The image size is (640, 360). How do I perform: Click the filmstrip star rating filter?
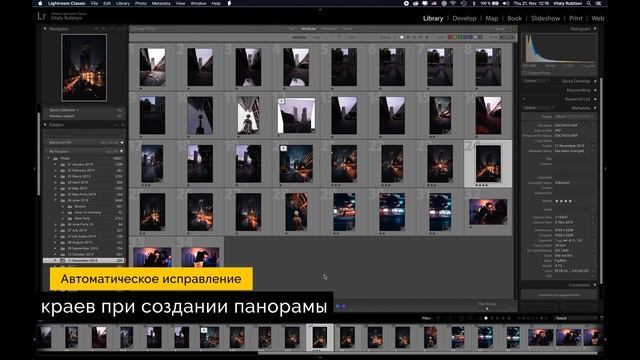point(497,318)
